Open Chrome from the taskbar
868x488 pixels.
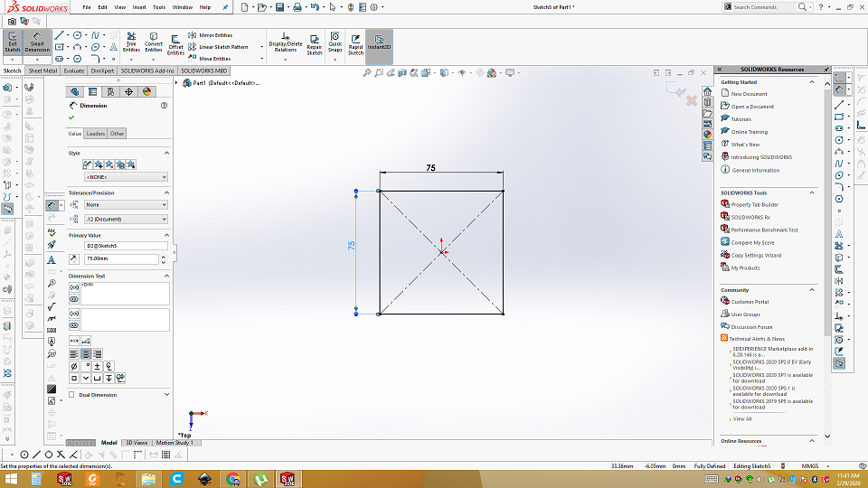pos(233,479)
